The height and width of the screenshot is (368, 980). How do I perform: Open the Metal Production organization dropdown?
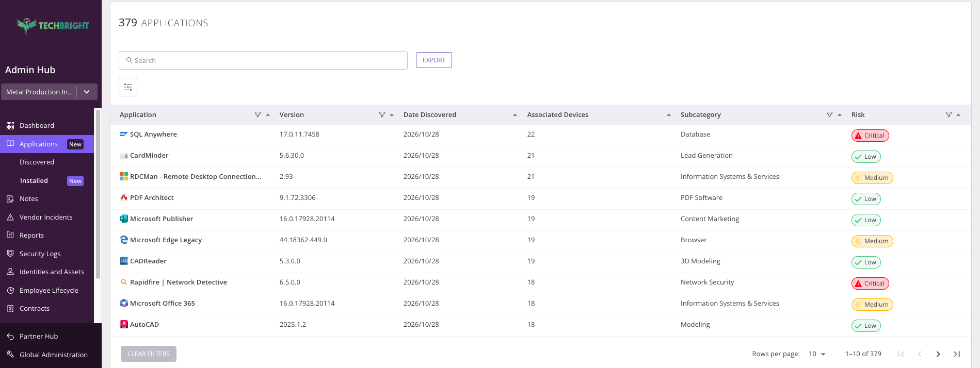point(49,92)
